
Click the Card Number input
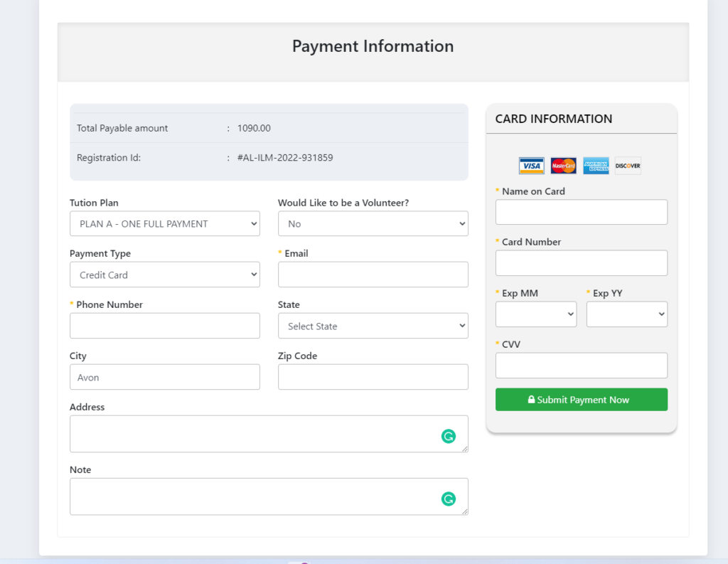tap(581, 263)
